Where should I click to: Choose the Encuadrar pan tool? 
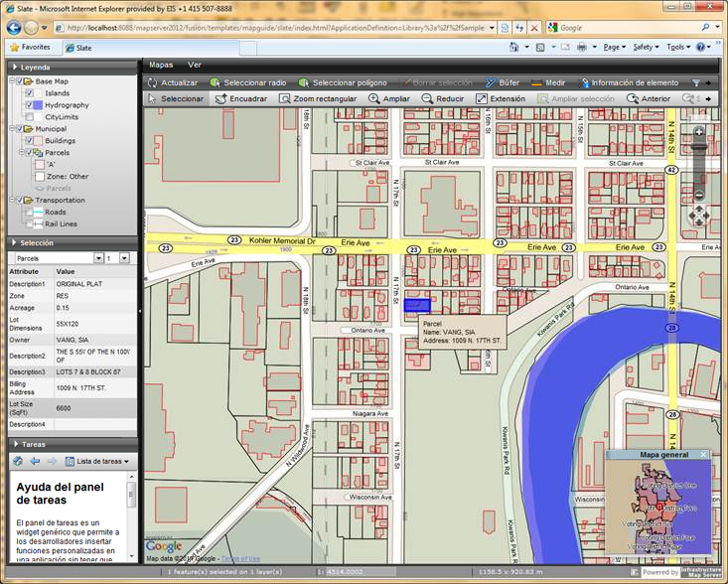pos(241,98)
